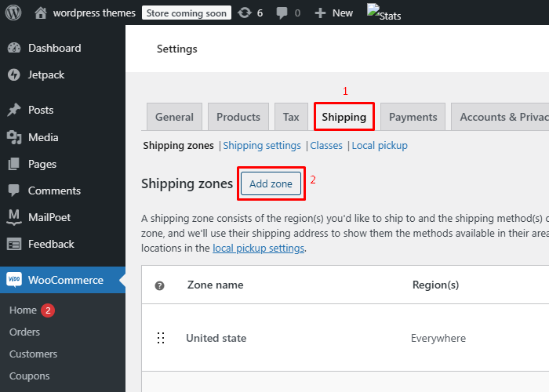The image size is (549, 392).
Task: Open Orders in WooCommerce submenu
Action: [24, 332]
